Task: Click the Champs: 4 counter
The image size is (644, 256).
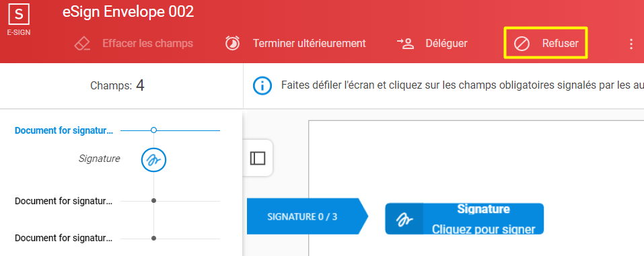Action: click(x=118, y=86)
